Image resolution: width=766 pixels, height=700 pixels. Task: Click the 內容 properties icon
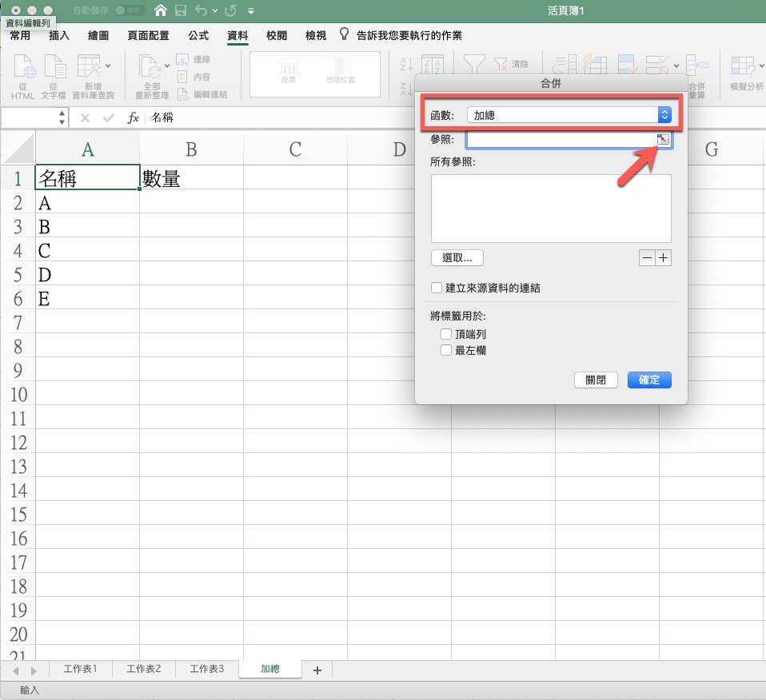[182, 77]
